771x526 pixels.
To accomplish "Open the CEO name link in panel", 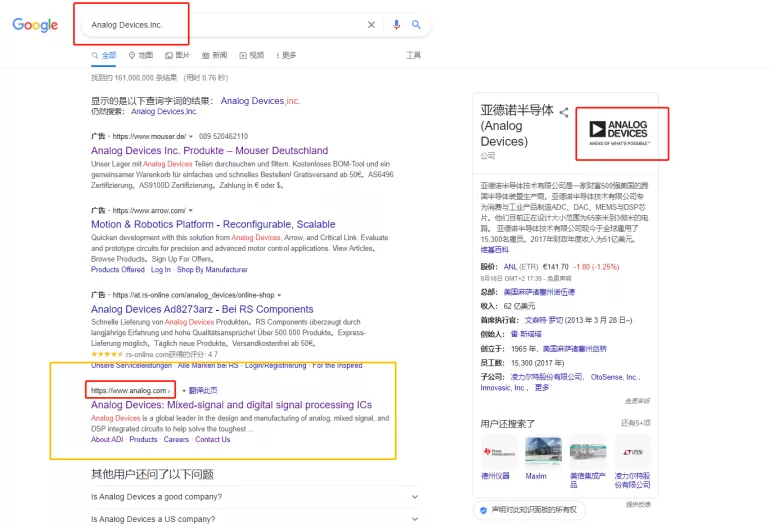I will pyautogui.click(x=544, y=320).
